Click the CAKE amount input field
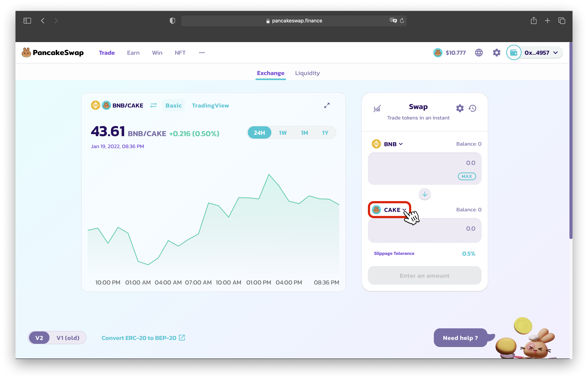The height and width of the screenshot is (379, 588). pos(424,230)
